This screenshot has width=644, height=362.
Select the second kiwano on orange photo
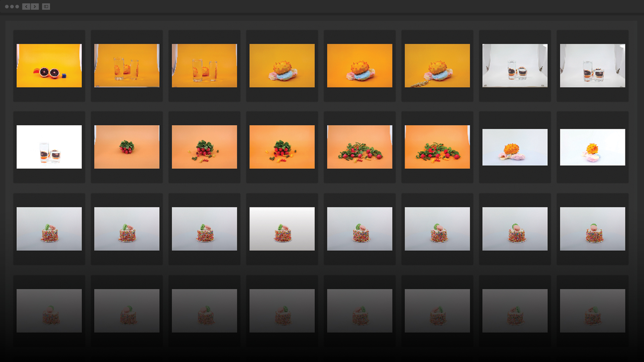point(360,66)
